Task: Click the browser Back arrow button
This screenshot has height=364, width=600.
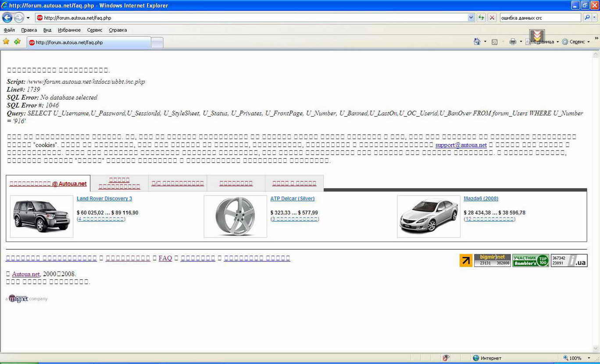Action: (x=7, y=18)
